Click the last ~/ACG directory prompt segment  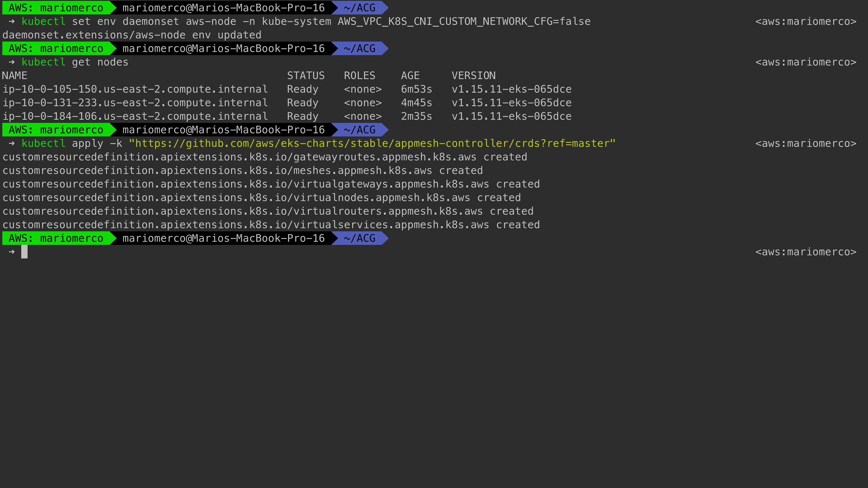pos(359,239)
